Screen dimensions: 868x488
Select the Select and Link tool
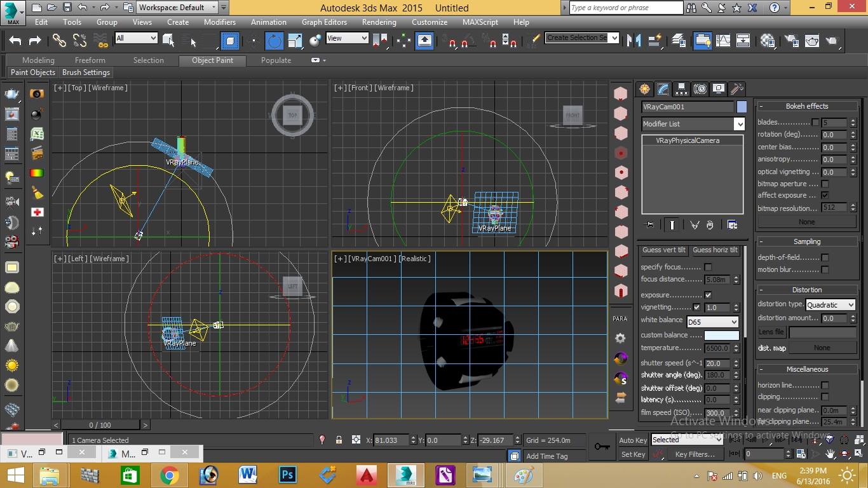click(x=59, y=41)
